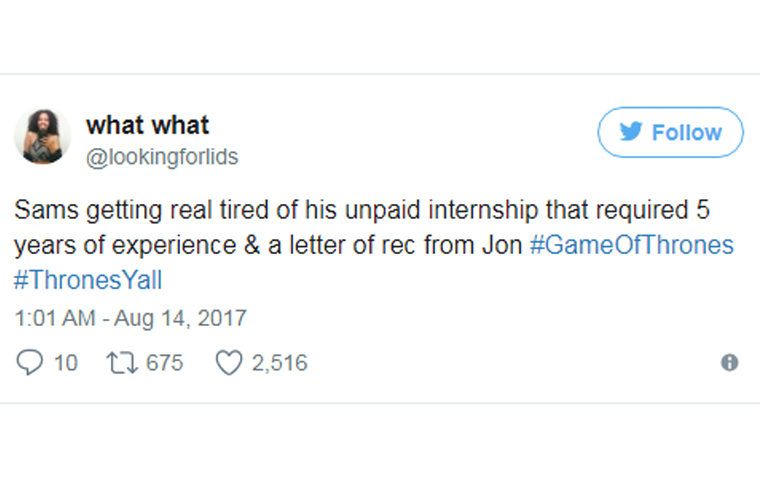The width and height of the screenshot is (760, 492).
Task: Like the tweet with the heart icon
Action: (x=229, y=362)
